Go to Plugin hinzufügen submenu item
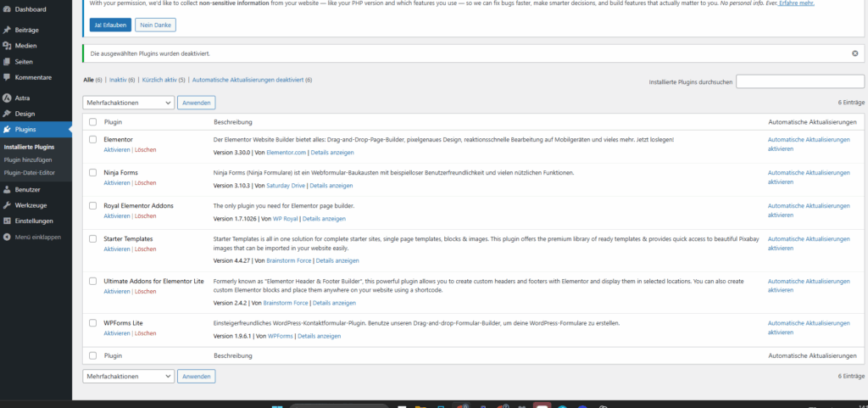 tap(28, 160)
